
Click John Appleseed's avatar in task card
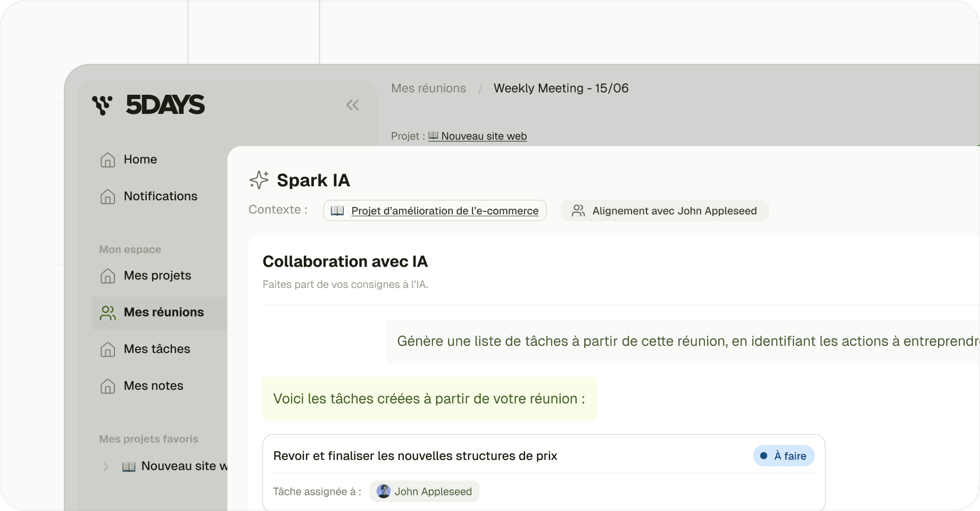click(x=384, y=491)
